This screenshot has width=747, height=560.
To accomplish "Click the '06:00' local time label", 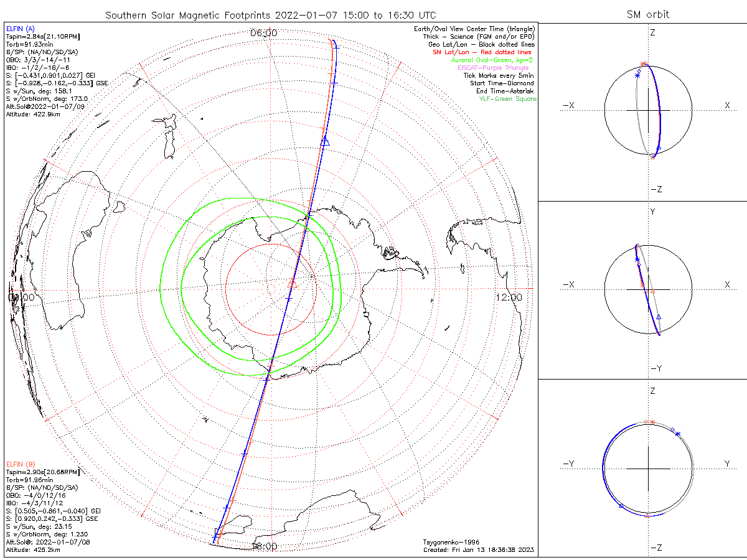I will pyautogui.click(x=263, y=32).
